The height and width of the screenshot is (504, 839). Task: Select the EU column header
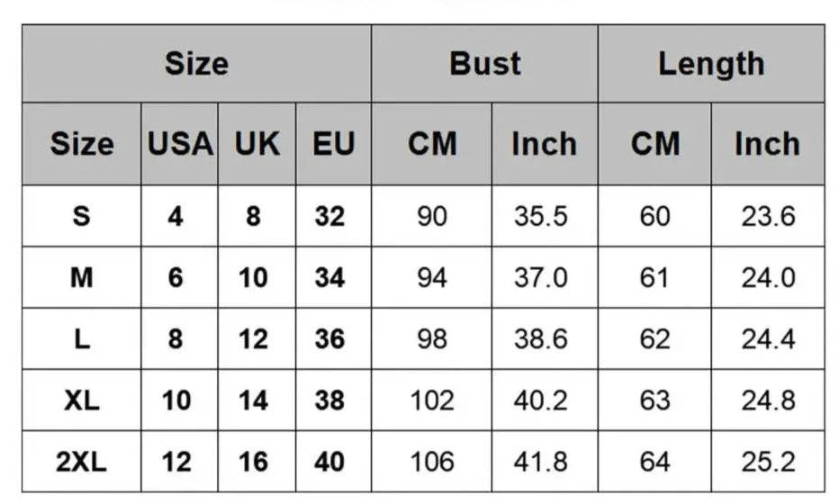click(x=333, y=144)
